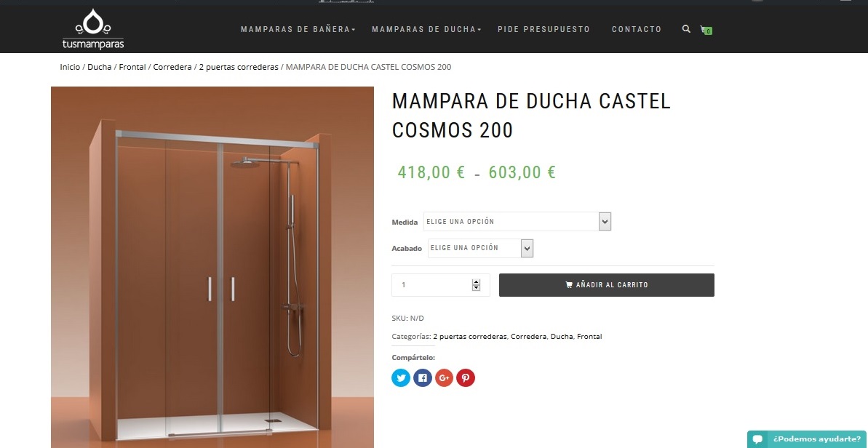Open 2 puertas correderas breadcrumb link
This screenshot has width=868, height=448.
tap(239, 67)
